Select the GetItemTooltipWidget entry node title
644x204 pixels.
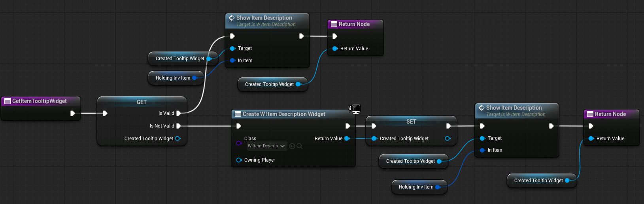pos(40,101)
